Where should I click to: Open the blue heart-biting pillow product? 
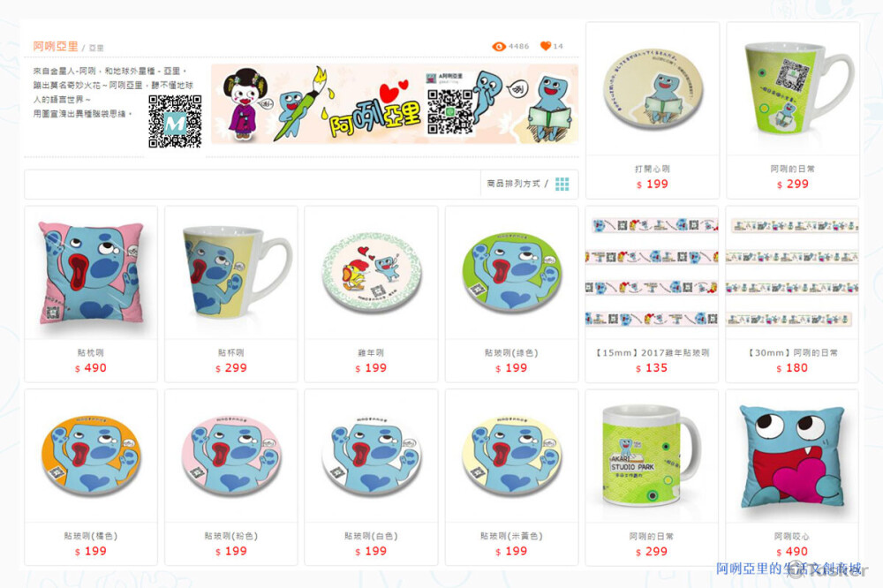tap(792, 456)
